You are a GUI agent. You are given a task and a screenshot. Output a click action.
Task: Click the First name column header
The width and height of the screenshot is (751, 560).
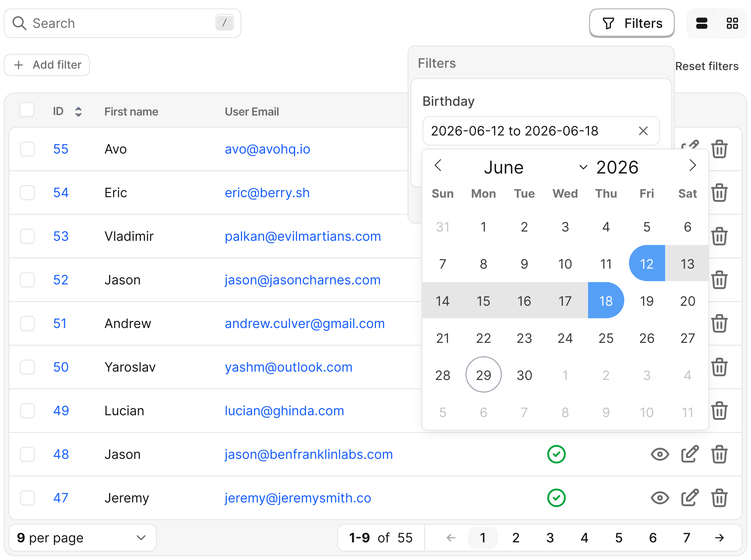(x=131, y=112)
